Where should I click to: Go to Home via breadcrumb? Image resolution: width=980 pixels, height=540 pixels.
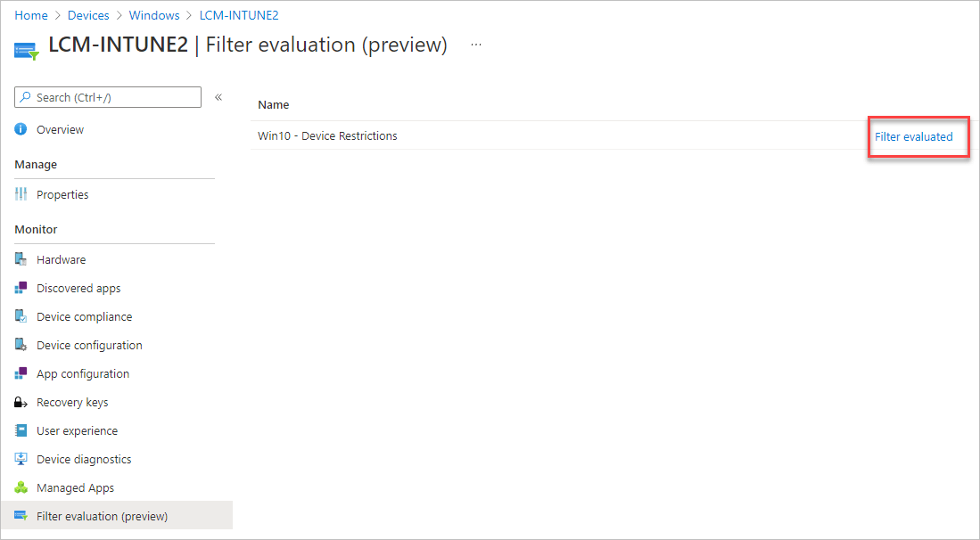coord(31,15)
